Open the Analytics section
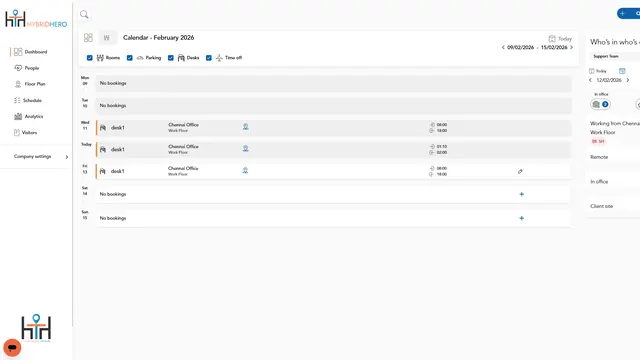The height and width of the screenshot is (360, 640). pyautogui.click(x=29, y=116)
